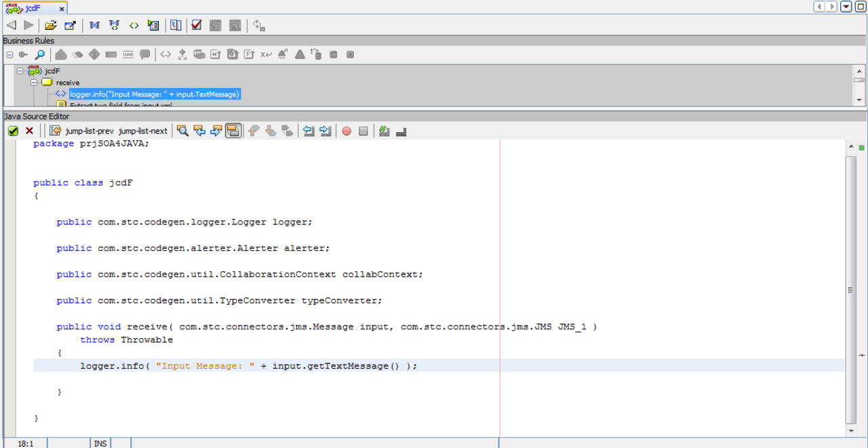Screen dimensions: 868x448
Task: Click the red checkmark validate icon
Action: (x=197, y=25)
